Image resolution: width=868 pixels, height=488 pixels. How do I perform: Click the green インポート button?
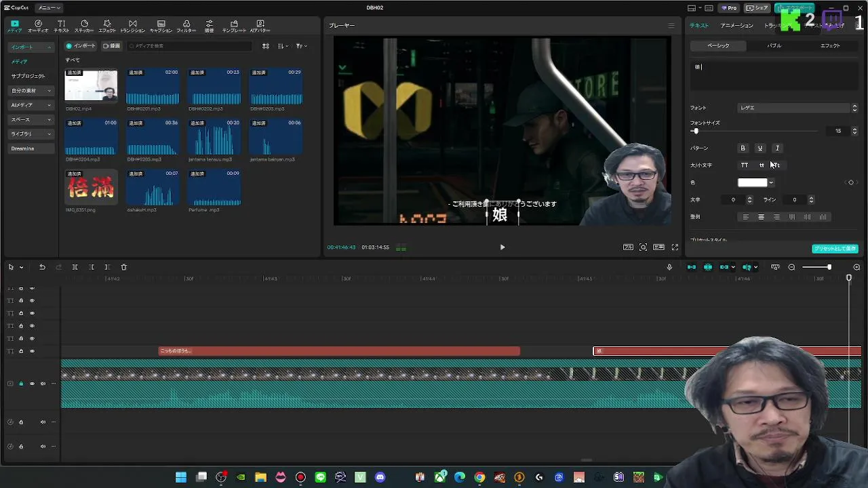pos(81,46)
